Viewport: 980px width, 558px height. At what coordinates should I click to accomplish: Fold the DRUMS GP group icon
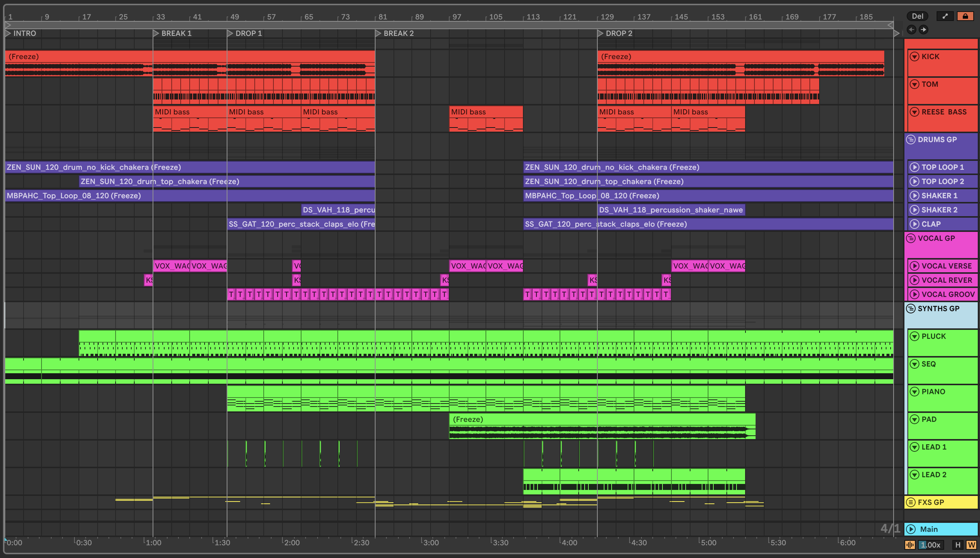click(911, 139)
